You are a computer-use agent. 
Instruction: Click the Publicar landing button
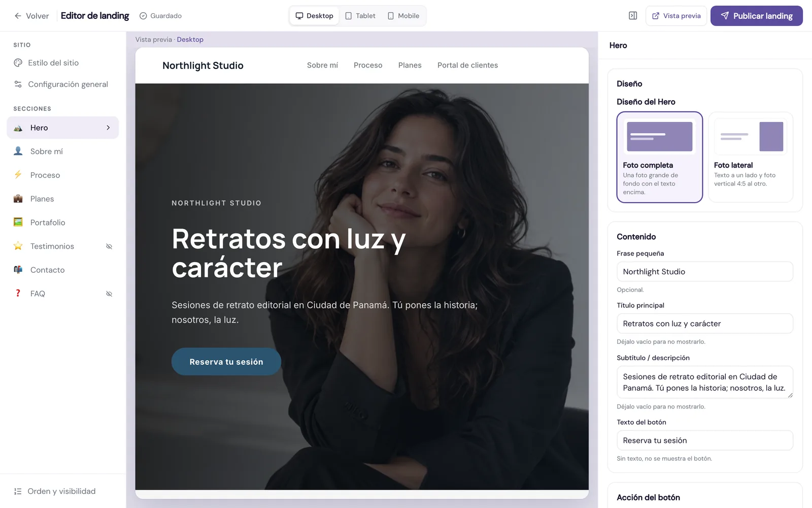(x=757, y=16)
